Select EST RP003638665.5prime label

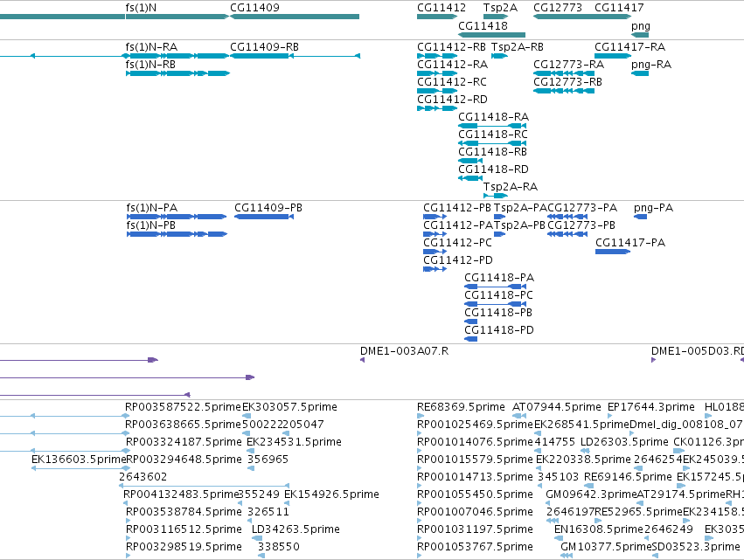coord(183,425)
